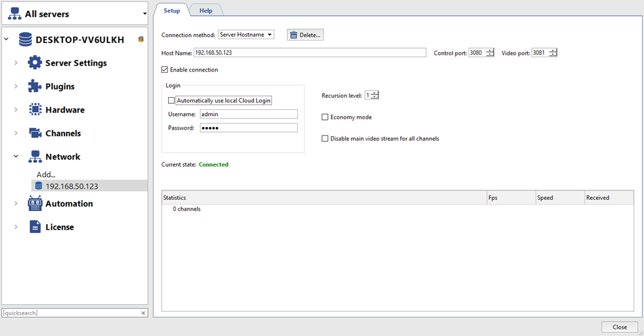The height and width of the screenshot is (336, 644).
Task: Expand the Server Settings tree node
Action: [16, 63]
